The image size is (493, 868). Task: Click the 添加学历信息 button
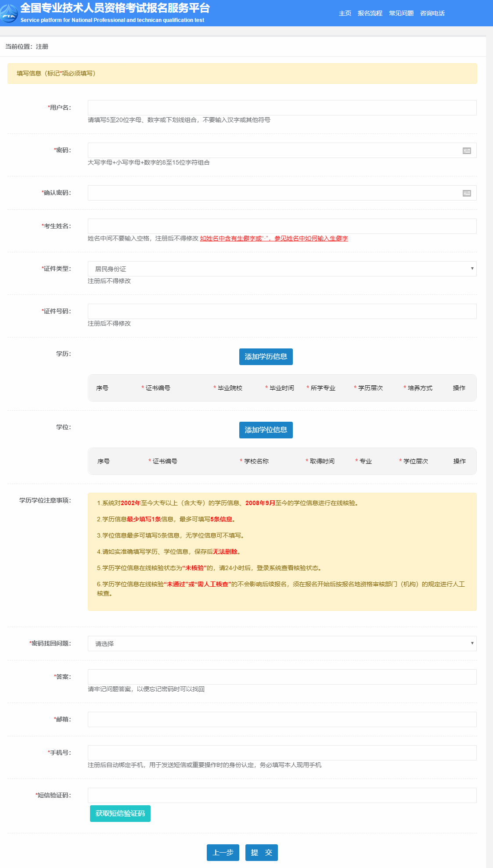266,357
